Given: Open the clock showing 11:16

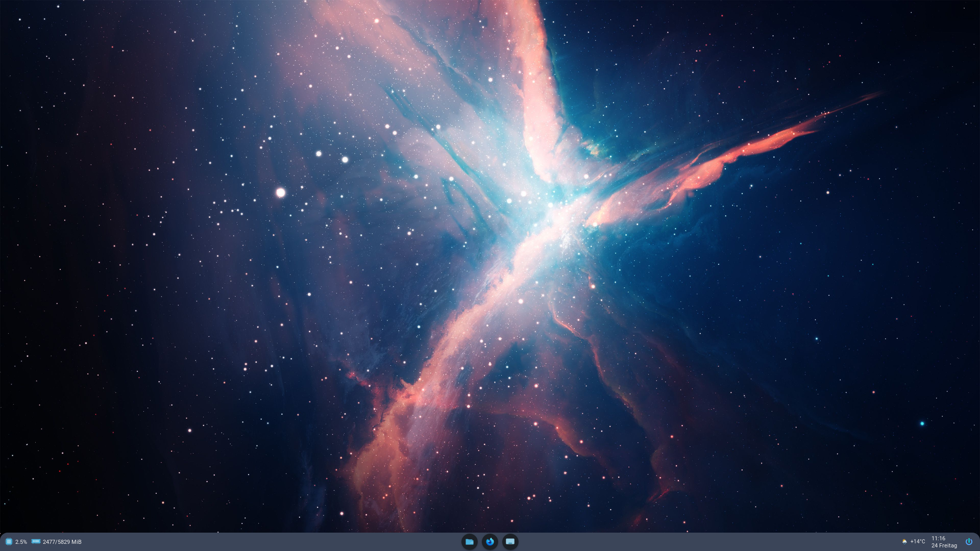Looking at the screenshot, I should pyautogui.click(x=938, y=538).
